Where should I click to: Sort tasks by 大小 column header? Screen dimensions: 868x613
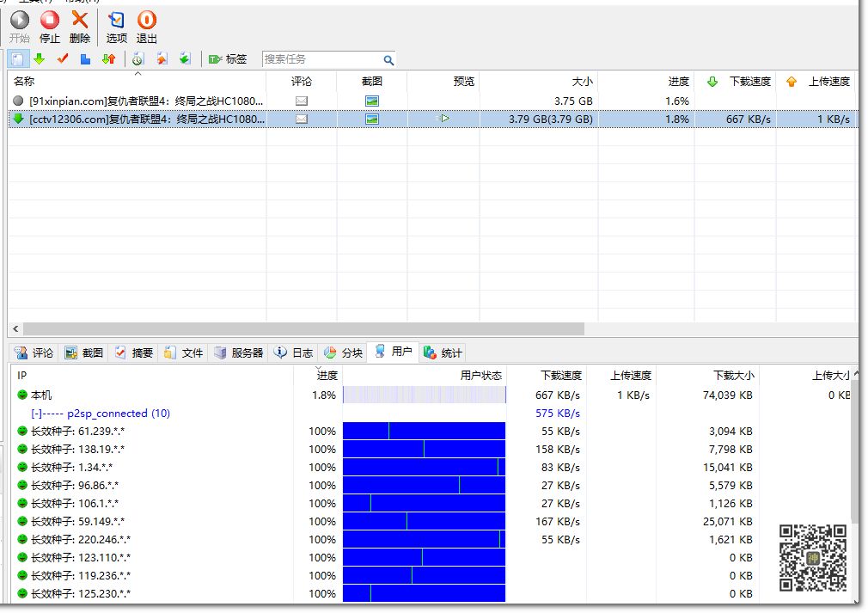click(538, 82)
